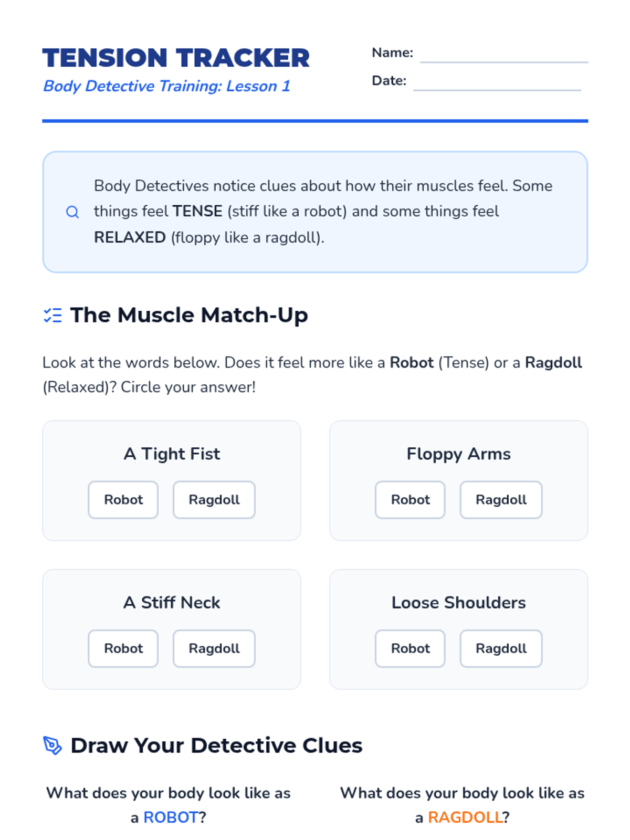Select Robot for A Tight Fist

123,500
